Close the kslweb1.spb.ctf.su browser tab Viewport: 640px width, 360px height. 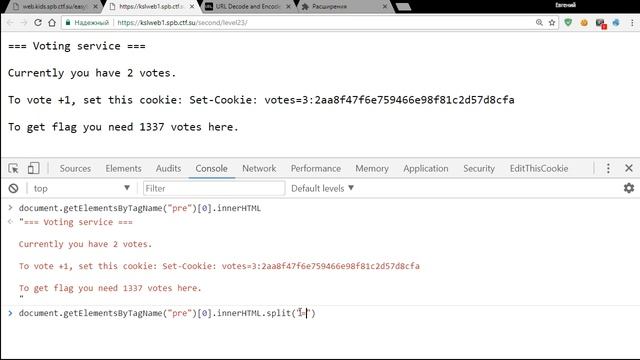(192, 7)
